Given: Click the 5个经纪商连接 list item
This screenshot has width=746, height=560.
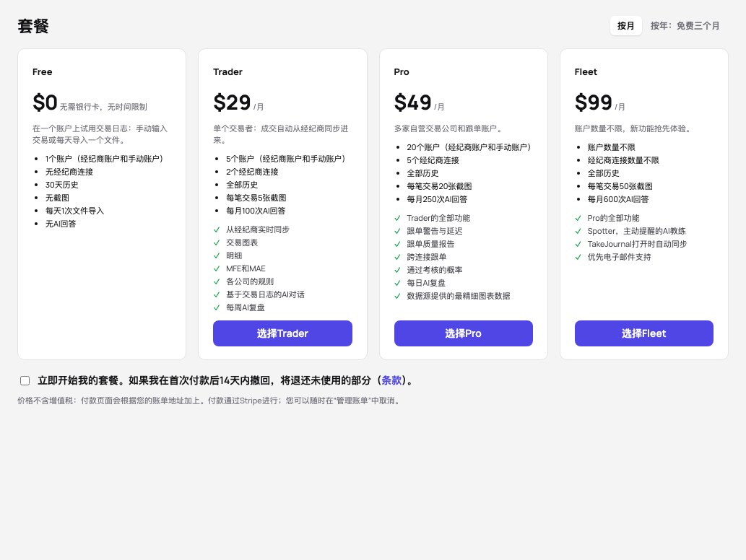Looking at the screenshot, I should [x=433, y=160].
